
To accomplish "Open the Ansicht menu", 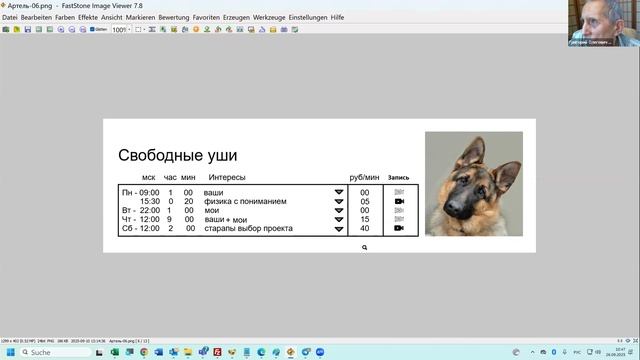I will click(x=111, y=18).
